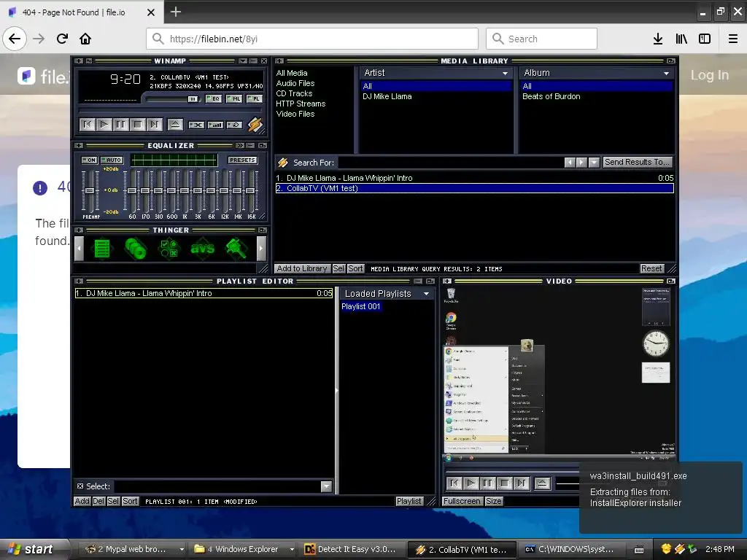Image resolution: width=747 pixels, height=560 pixels.
Task: Click the media library Reset button
Action: [651, 268]
